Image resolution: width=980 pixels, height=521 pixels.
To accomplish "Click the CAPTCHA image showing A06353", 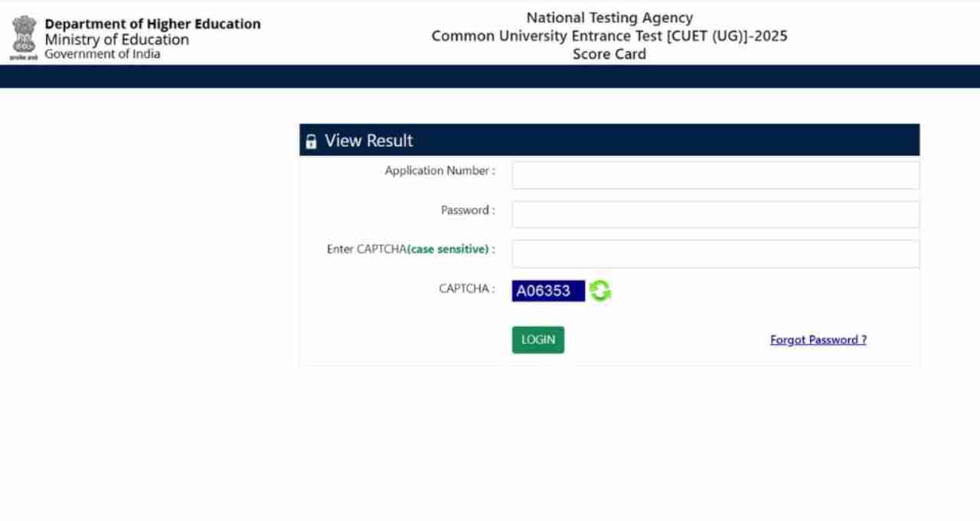I will [548, 291].
